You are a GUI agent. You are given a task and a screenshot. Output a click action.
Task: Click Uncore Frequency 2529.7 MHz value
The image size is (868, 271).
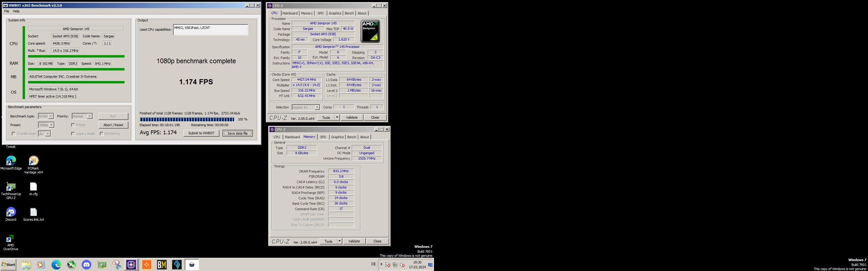click(x=366, y=158)
